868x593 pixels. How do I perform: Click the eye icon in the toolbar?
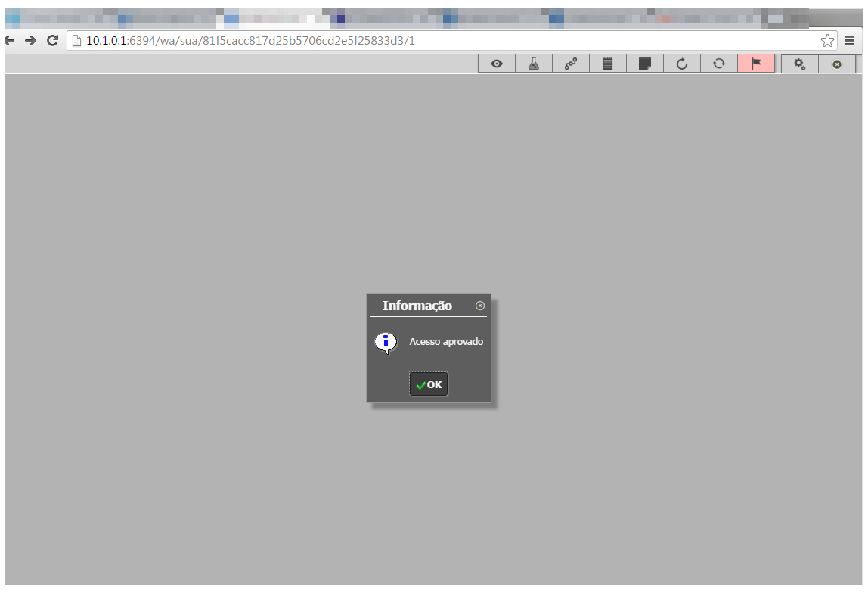pos(497,64)
